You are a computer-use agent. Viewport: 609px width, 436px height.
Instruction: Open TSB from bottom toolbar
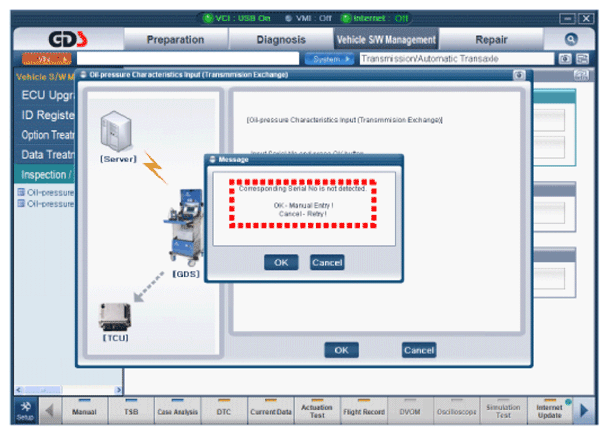point(131,411)
